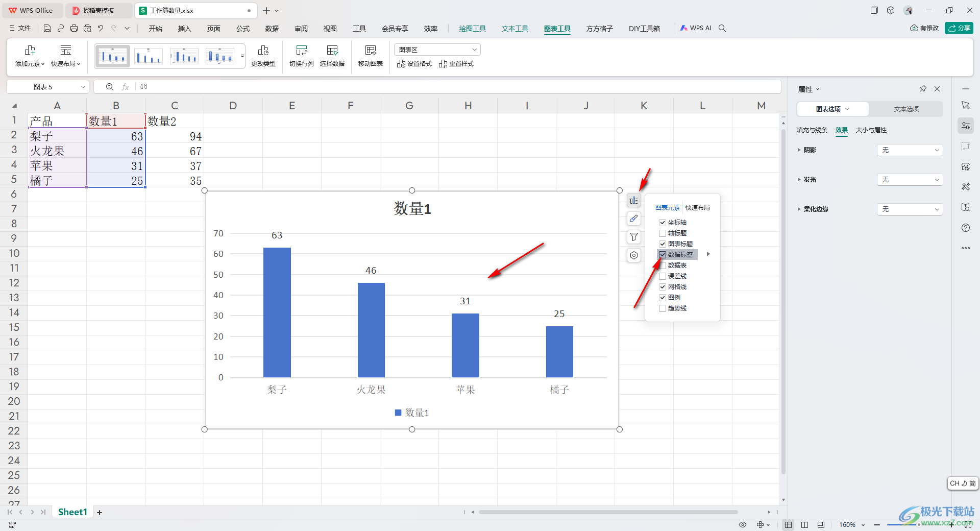Pin the Properties panel
This screenshot has width=980, height=531.
pyautogui.click(x=923, y=89)
